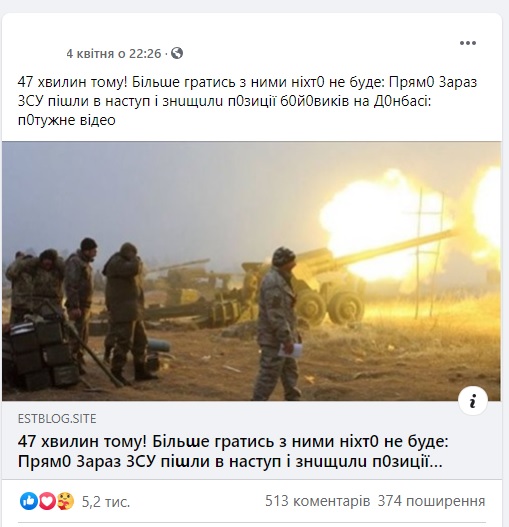Screen dimensions: 509x527
Task: Click the stacked ammunition crates in photo
Action: pos(37,353)
